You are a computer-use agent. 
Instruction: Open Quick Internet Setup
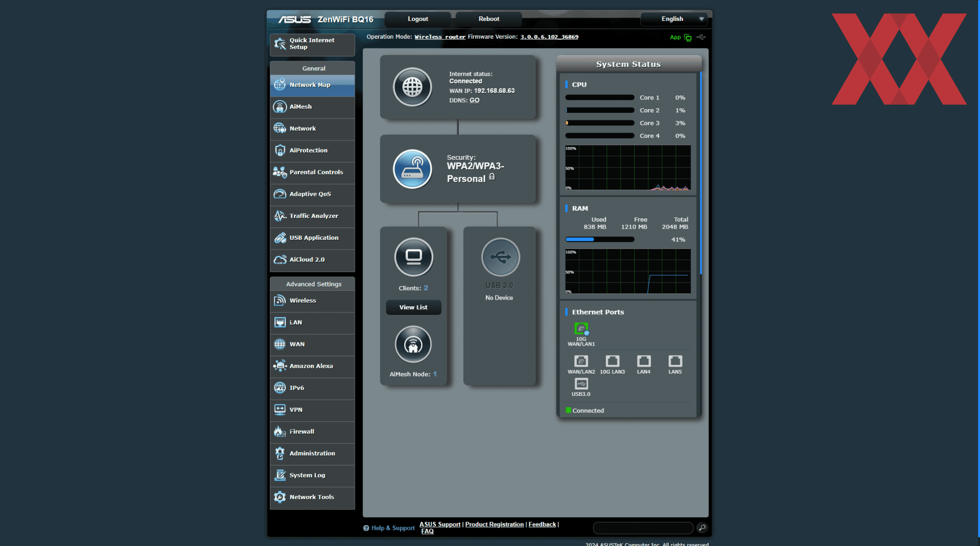point(312,44)
